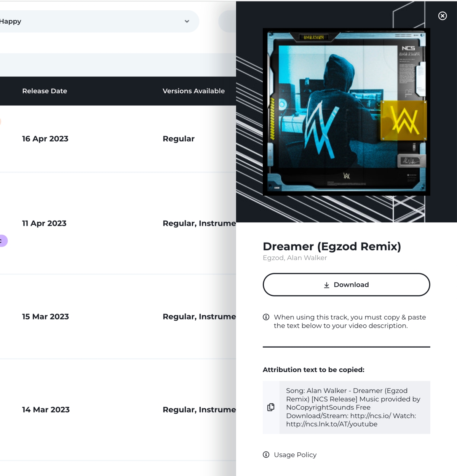The height and width of the screenshot is (476, 457).
Task: Select the 16 Apr 2023 release row
Action: coord(118,139)
